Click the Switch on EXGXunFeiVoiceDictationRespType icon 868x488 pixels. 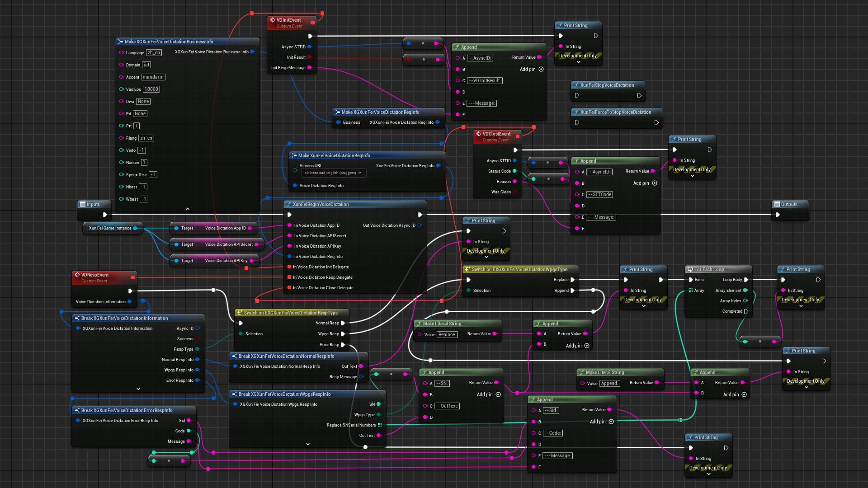coord(240,313)
